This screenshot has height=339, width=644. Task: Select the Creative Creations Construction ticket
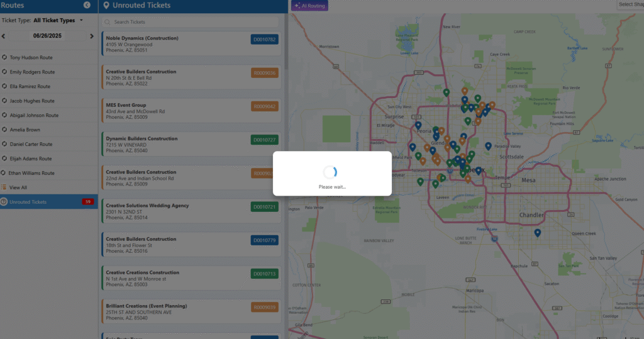click(191, 278)
